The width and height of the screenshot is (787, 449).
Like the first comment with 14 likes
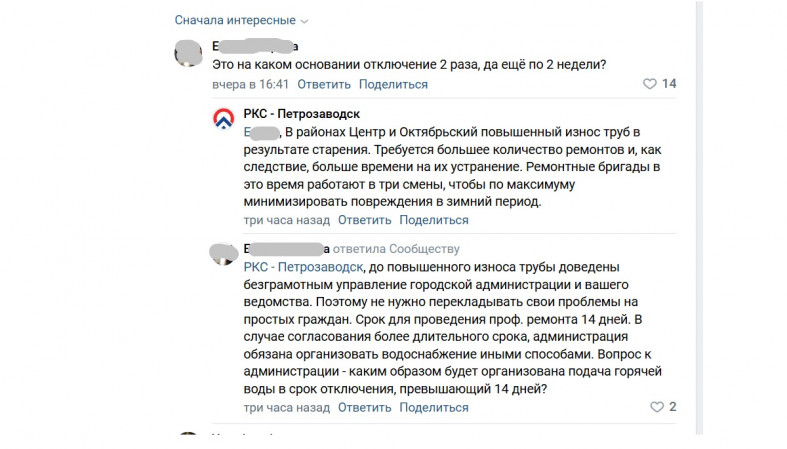(649, 84)
